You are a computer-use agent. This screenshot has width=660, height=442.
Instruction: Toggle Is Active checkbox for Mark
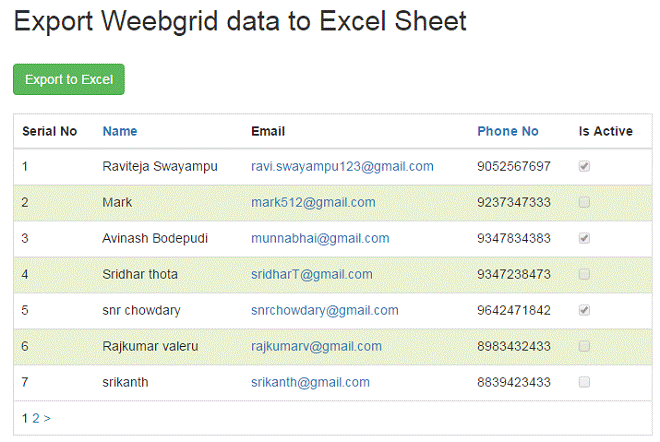click(585, 202)
